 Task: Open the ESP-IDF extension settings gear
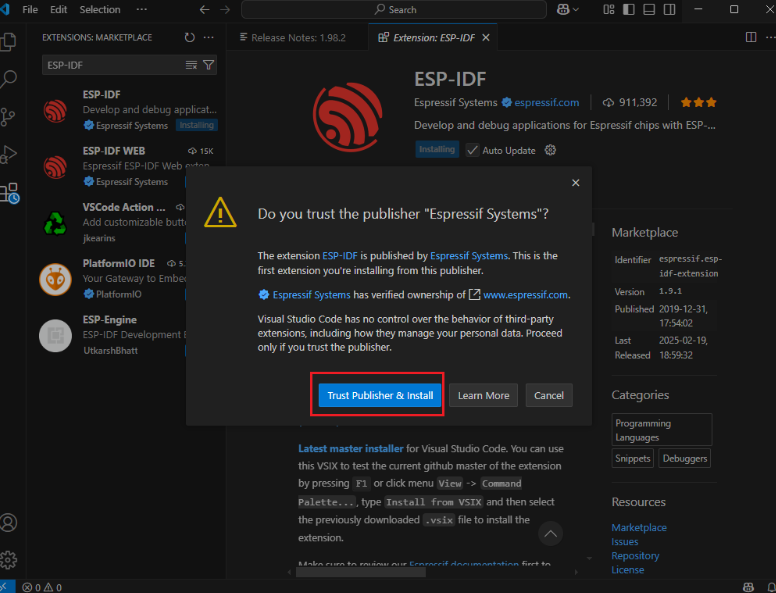click(x=550, y=150)
